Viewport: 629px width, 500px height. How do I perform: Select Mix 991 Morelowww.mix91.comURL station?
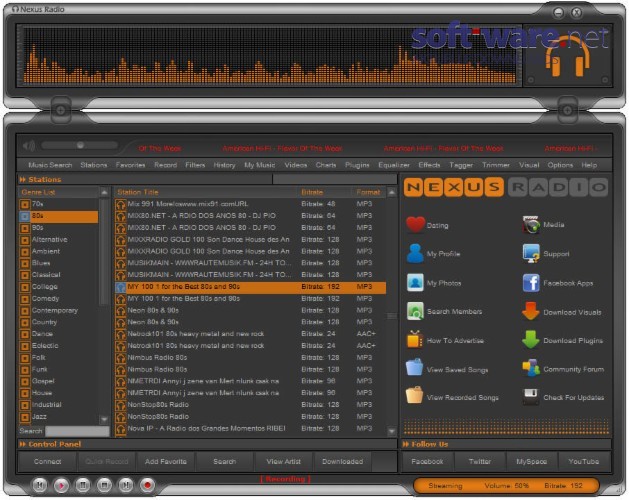pyautogui.click(x=250, y=204)
